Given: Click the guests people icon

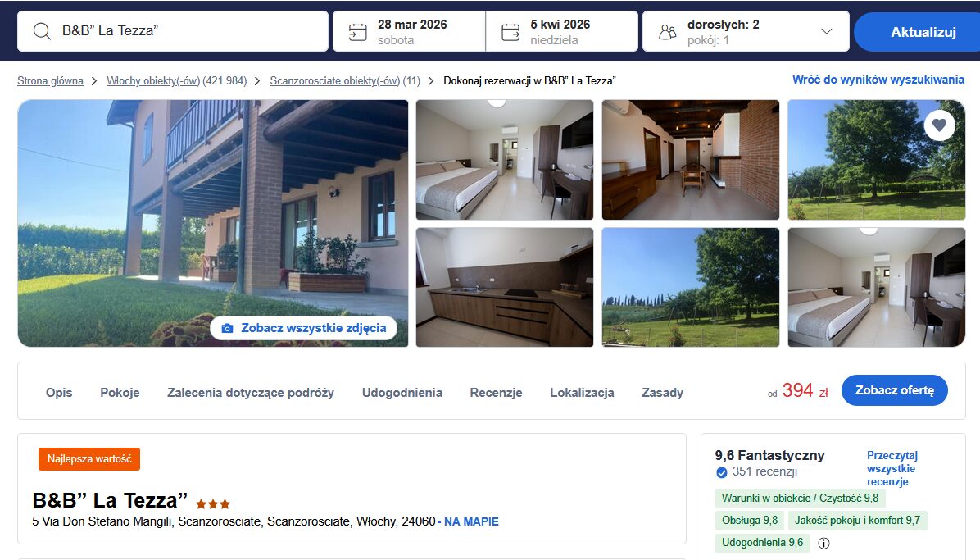Looking at the screenshot, I should [x=668, y=32].
